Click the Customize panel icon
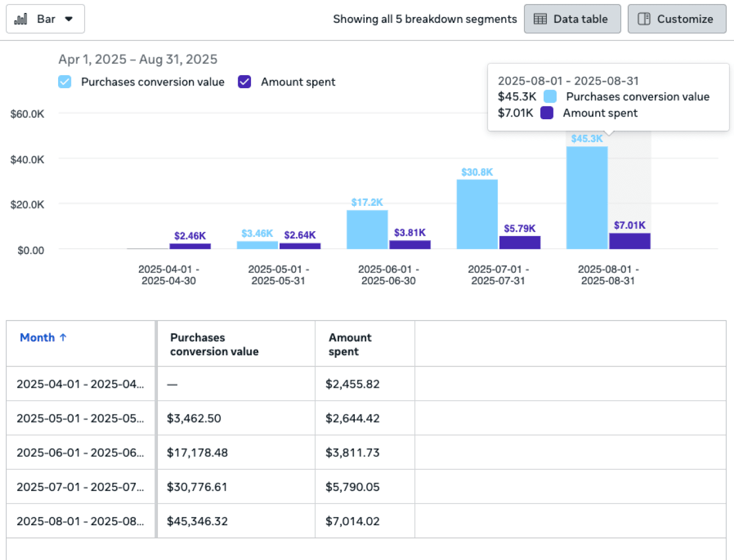The image size is (734, 560). (x=644, y=19)
